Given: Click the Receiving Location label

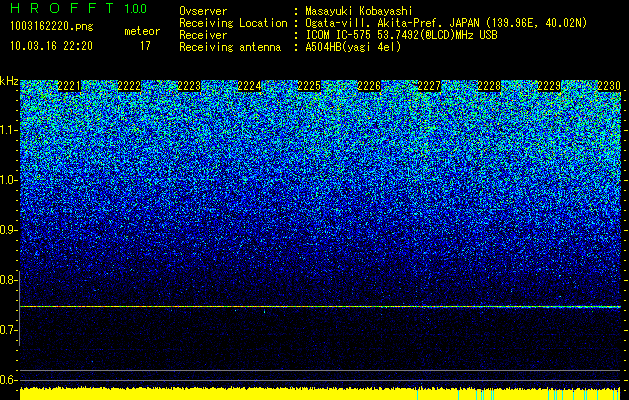Looking at the screenshot, I should [x=233, y=23].
